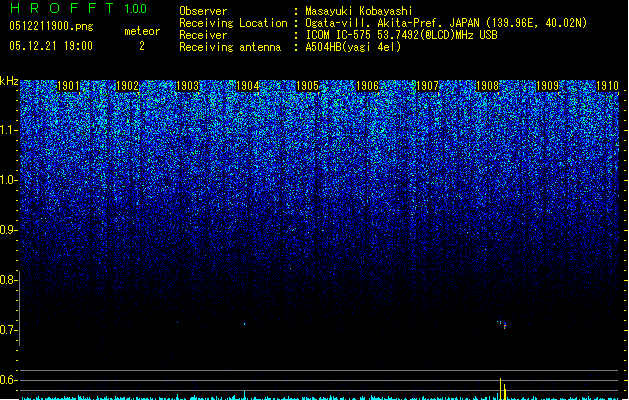The width and height of the screenshot is (629, 400).
Task: Click the Receiving Location label
Action: [233, 23]
